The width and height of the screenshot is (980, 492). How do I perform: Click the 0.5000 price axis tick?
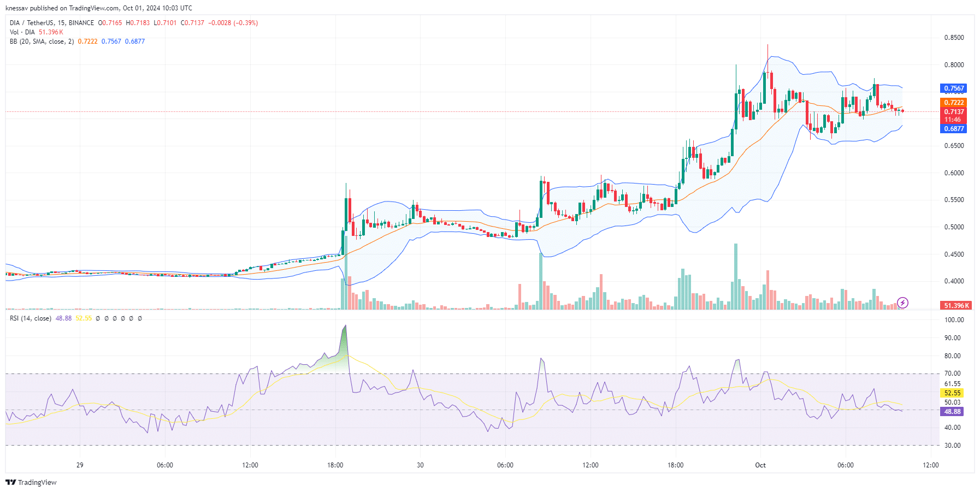pos(954,227)
